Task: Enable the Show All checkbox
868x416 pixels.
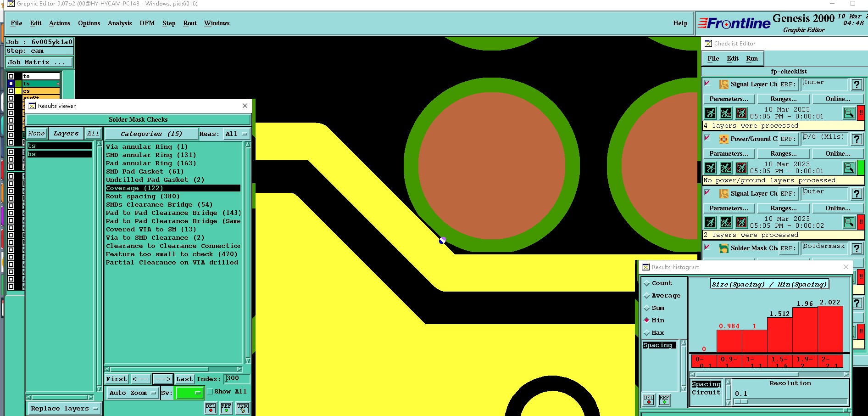Action: (x=210, y=392)
